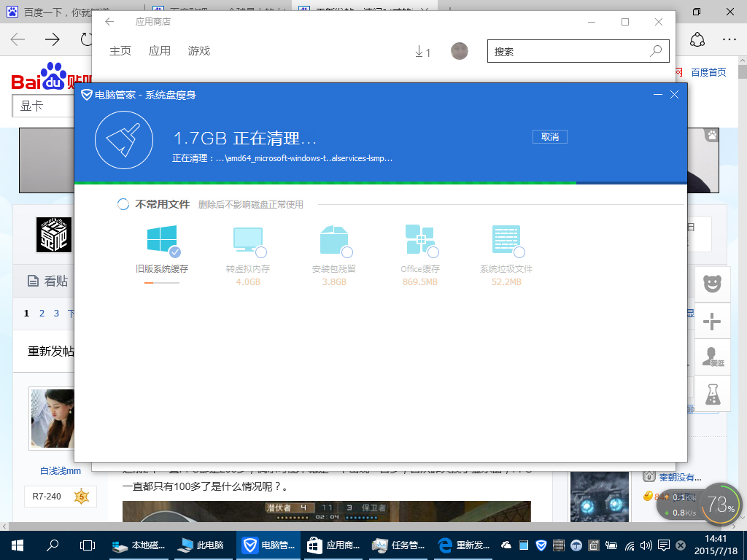The width and height of the screenshot is (747, 560).
Task: Open the Edge share icon
Action: (697, 39)
